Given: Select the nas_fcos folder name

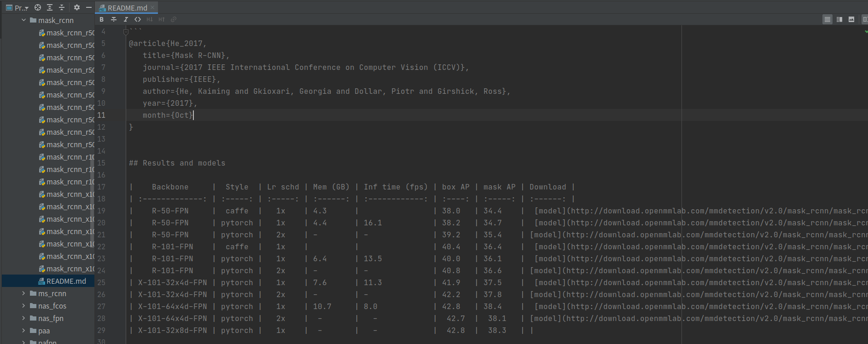Looking at the screenshot, I should pyautogui.click(x=52, y=306).
